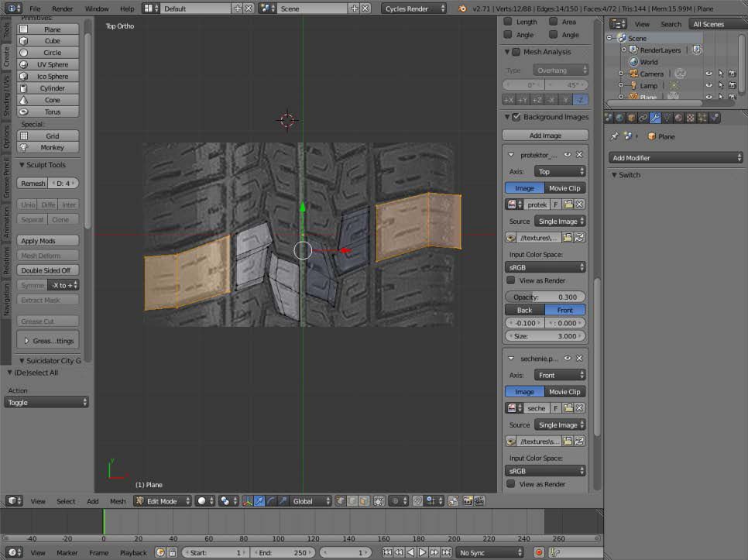Open the Cycles Render engine dropdown
Viewport: 748px width, 560px height.
tap(414, 9)
